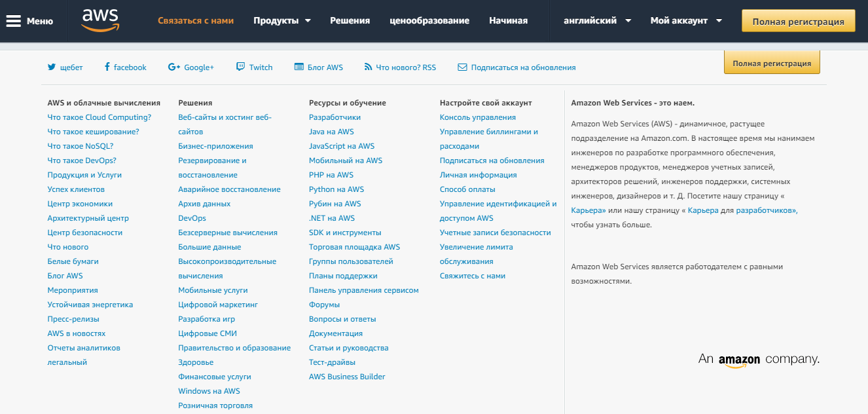868x414 pixels.
Task: Go to Продукция и Услуги
Action: [x=84, y=175]
